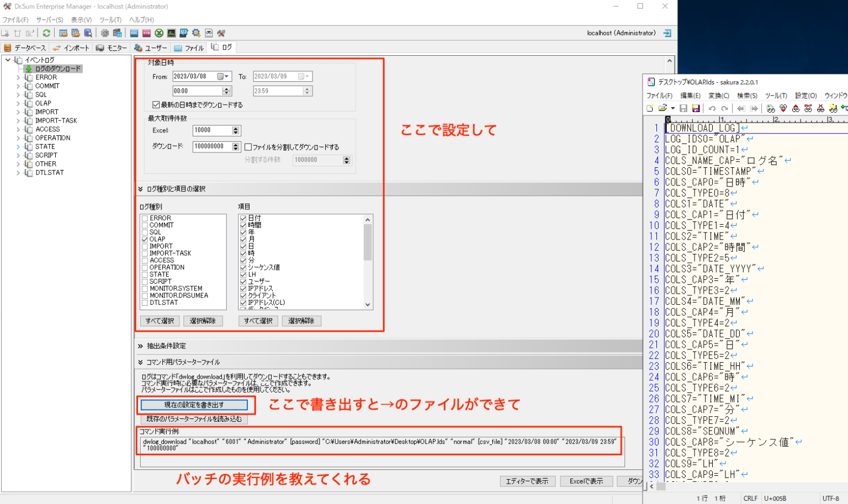
Task: Click the refresh icon in the toolbar
Action: tap(46, 33)
